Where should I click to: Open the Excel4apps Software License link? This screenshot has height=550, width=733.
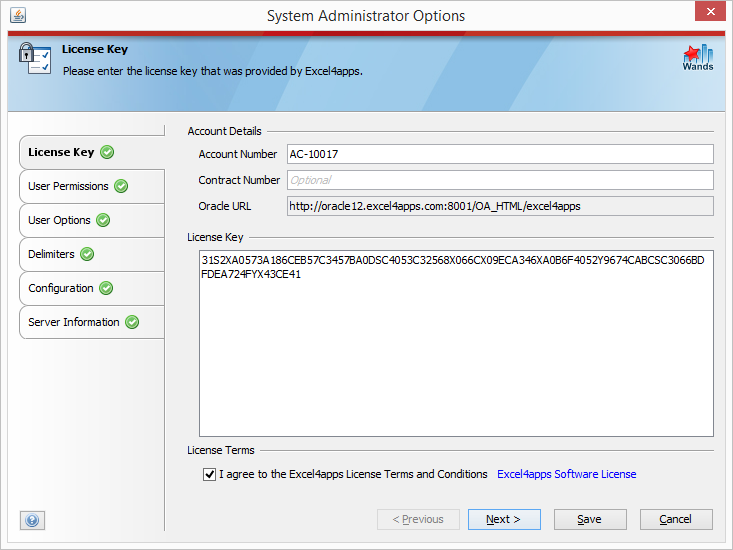point(567,474)
